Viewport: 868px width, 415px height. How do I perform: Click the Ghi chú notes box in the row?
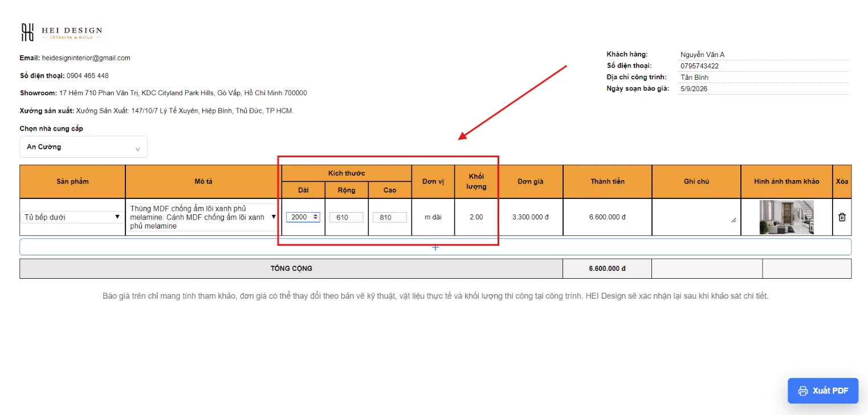tap(696, 217)
